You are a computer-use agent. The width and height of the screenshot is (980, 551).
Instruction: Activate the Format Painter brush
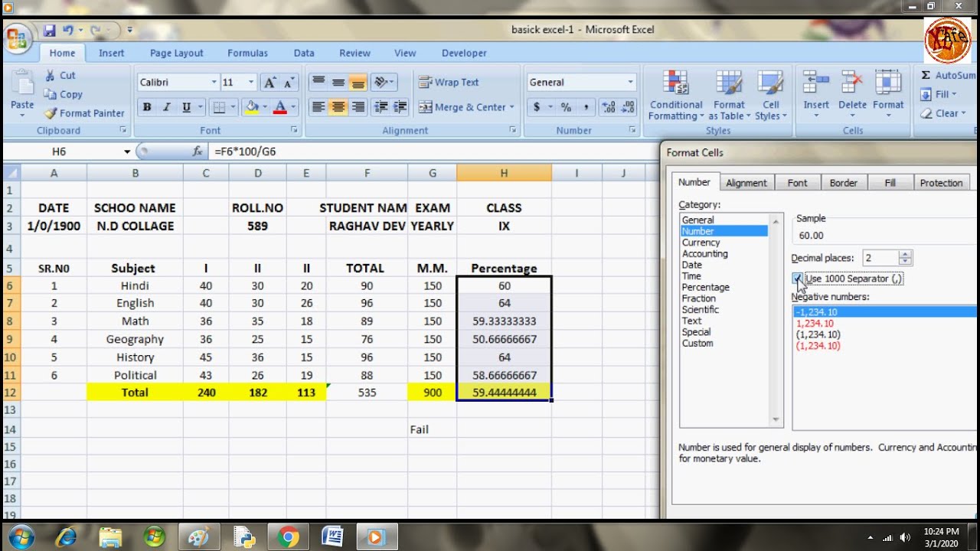[84, 113]
